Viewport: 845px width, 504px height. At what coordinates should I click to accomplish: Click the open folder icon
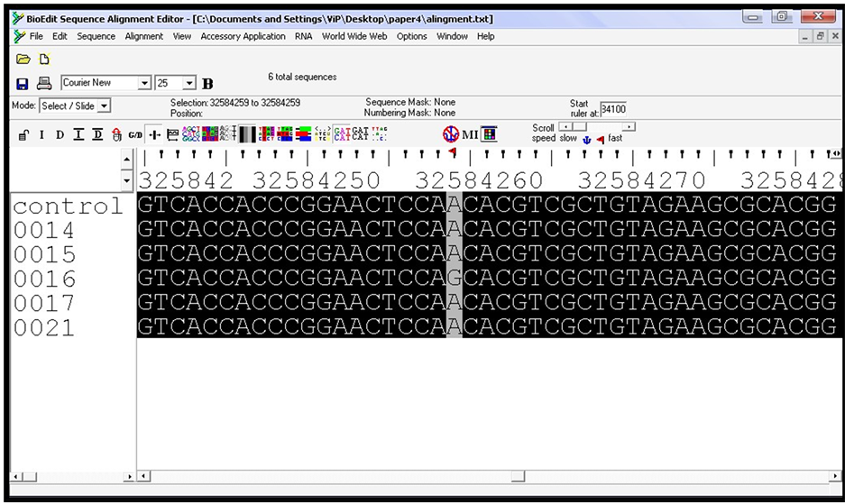coord(23,60)
